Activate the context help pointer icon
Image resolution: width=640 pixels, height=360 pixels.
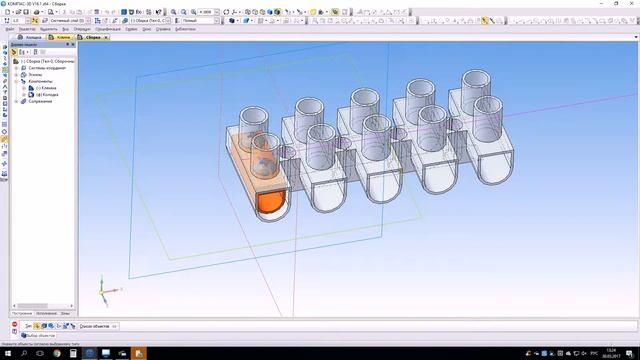point(159,12)
